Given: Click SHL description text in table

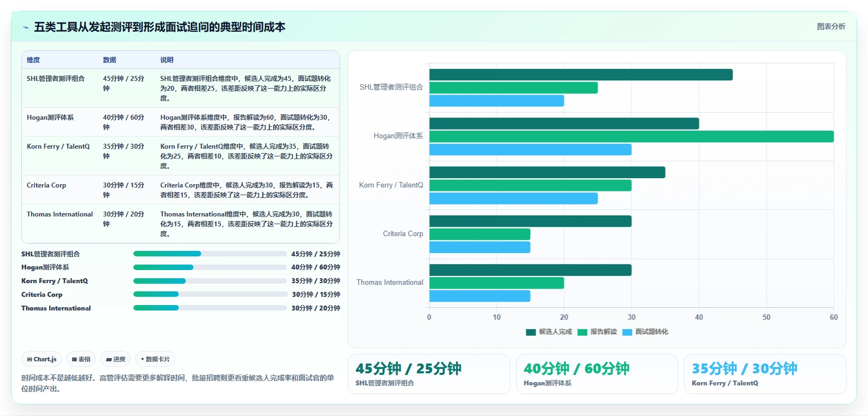Looking at the screenshot, I should (246, 89).
